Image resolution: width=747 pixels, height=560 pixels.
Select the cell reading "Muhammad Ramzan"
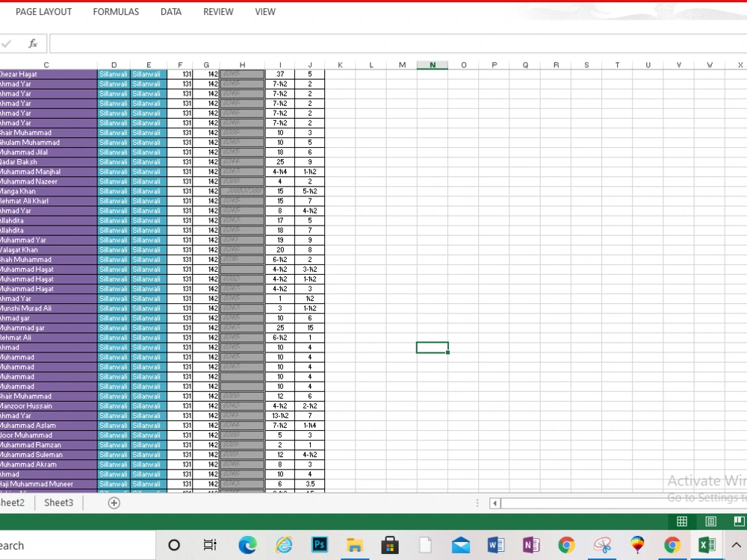49,445
